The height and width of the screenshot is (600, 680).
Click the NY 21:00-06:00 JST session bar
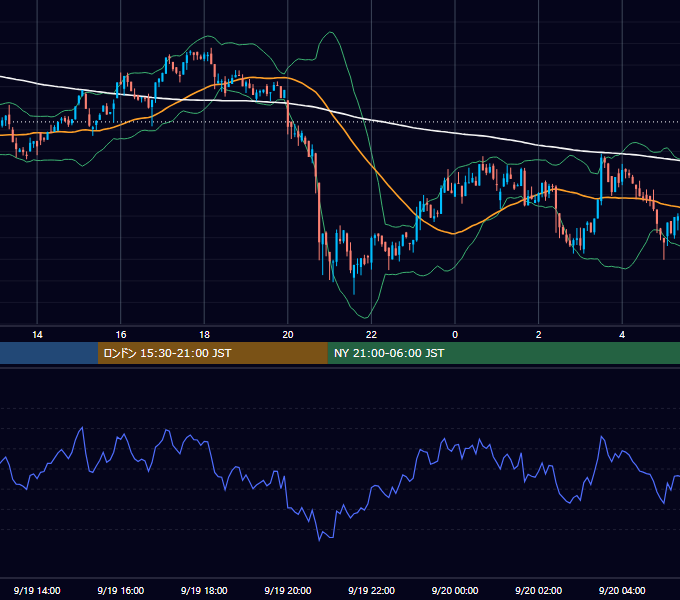pos(503,353)
